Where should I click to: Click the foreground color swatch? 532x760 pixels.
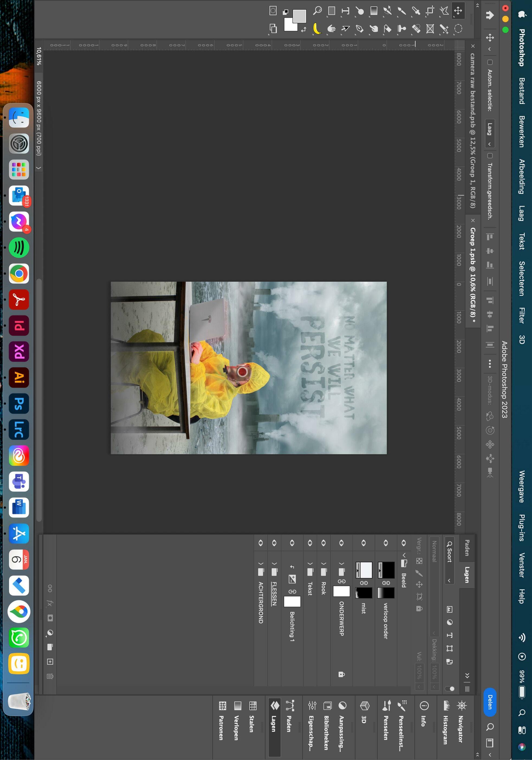click(299, 16)
